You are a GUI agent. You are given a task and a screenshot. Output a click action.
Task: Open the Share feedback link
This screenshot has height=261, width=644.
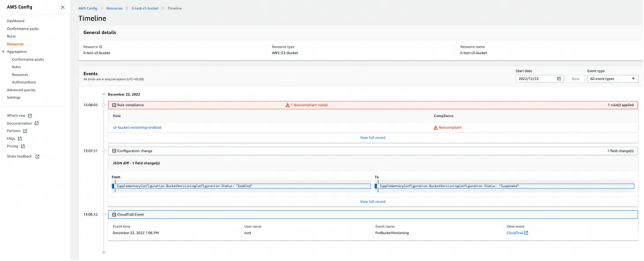click(19, 157)
